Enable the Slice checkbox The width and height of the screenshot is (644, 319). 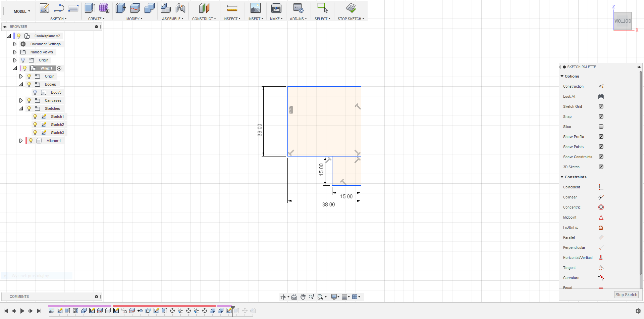coord(601,127)
